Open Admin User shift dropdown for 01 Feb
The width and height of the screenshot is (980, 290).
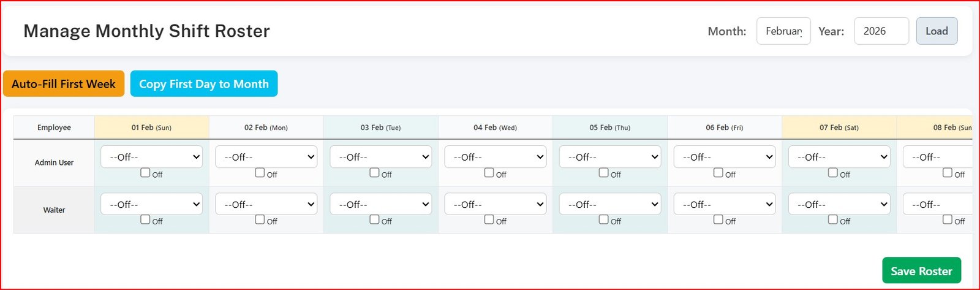tap(151, 157)
